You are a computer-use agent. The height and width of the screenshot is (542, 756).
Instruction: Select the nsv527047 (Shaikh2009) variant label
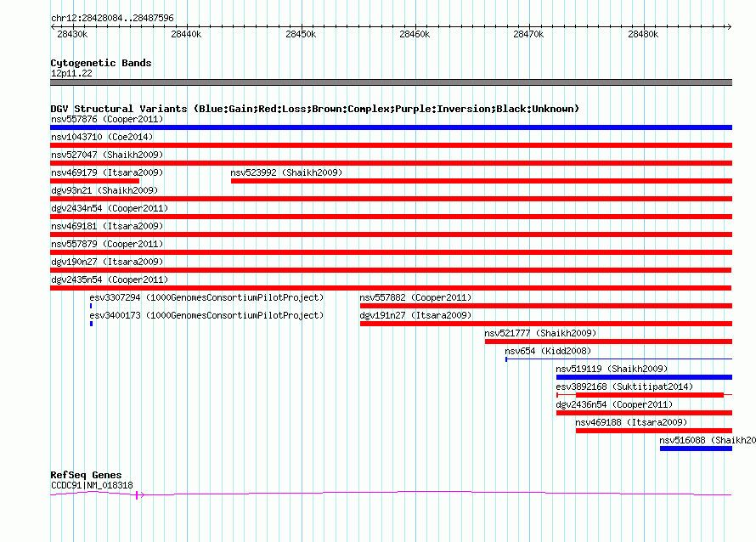coord(107,155)
